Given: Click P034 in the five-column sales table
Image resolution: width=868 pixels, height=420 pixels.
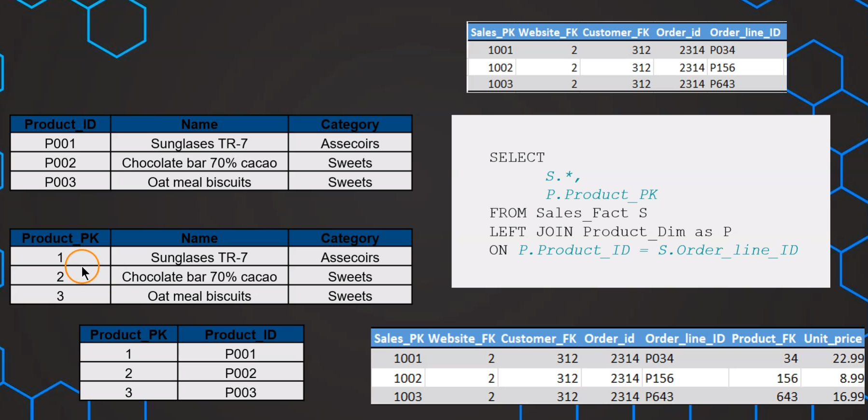Looking at the screenshot, I should coord(723,50).
